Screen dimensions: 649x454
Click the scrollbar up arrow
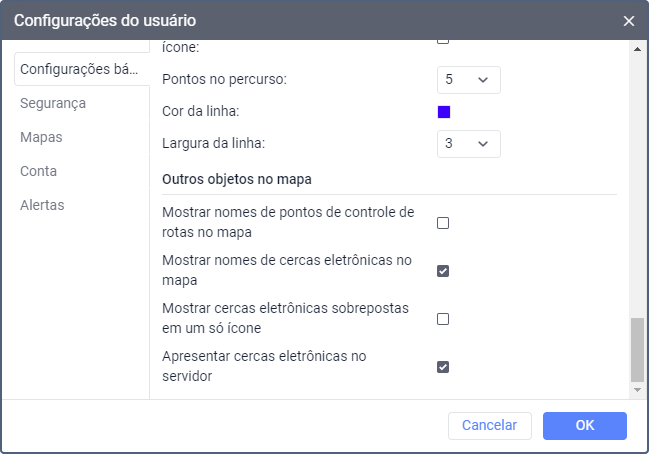pyautogui.click(x=637, y=46)
